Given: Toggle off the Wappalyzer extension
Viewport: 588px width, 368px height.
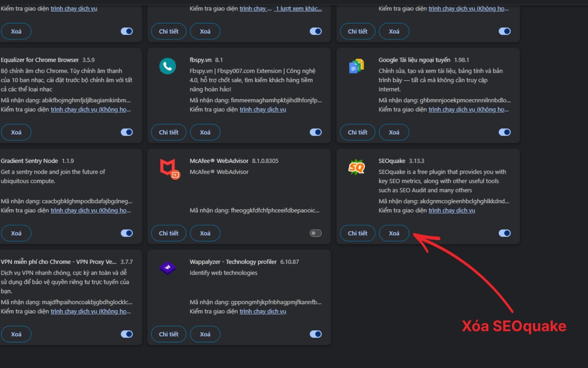Looking at the screenshot, I should pos(315,334).
